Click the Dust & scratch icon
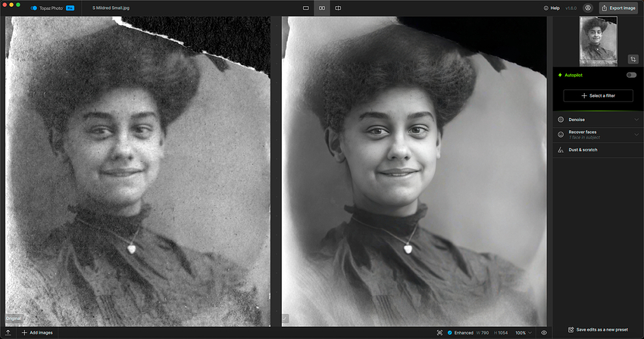 [x=561, y=150]
